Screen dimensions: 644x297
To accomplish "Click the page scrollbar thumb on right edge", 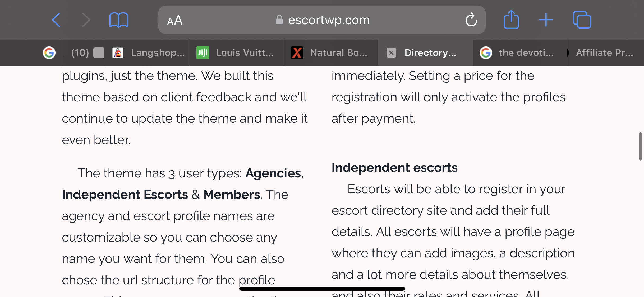I will 640,146.
